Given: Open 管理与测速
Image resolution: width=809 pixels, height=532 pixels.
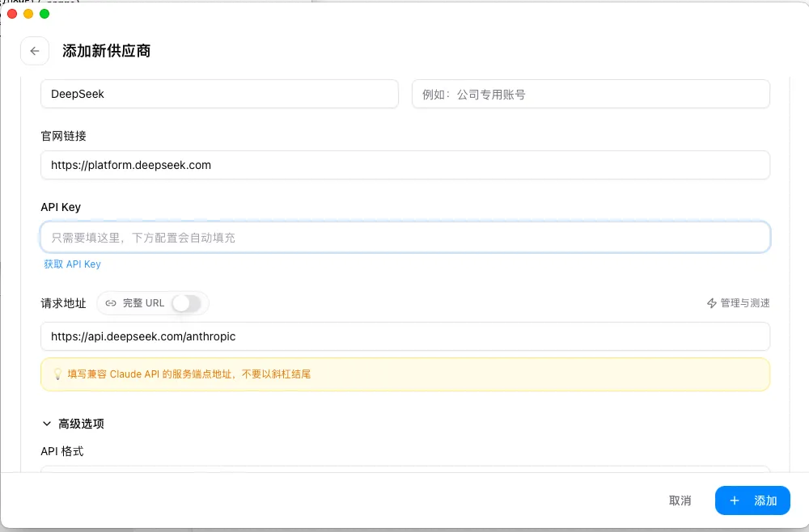Looking at the screenshot, I should click(739, 303).
